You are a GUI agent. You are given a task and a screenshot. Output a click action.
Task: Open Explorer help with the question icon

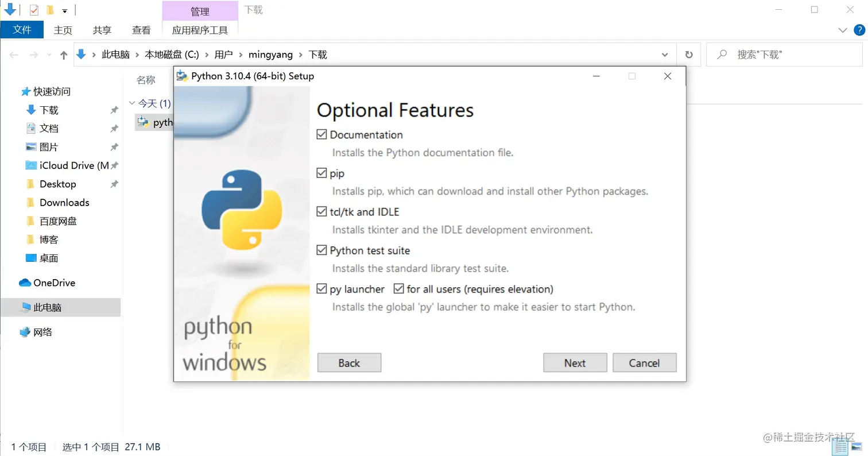859,30
